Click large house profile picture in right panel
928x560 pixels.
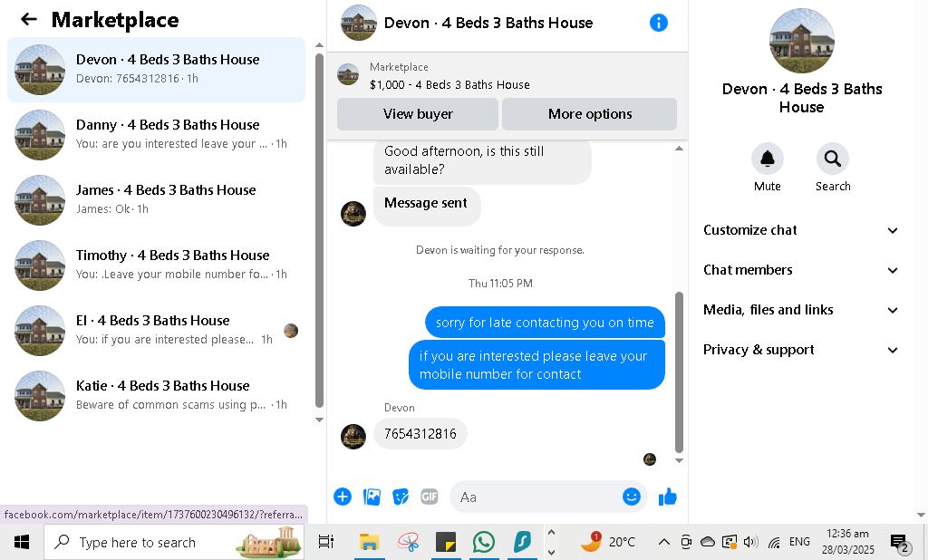click(801, 41)
